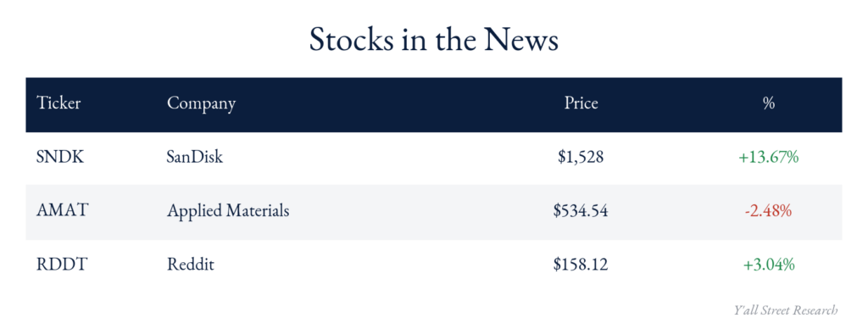Select the $1,528 price cell
Image resolution: width=868 pixels, height=329 pixels.
point(581,158)
